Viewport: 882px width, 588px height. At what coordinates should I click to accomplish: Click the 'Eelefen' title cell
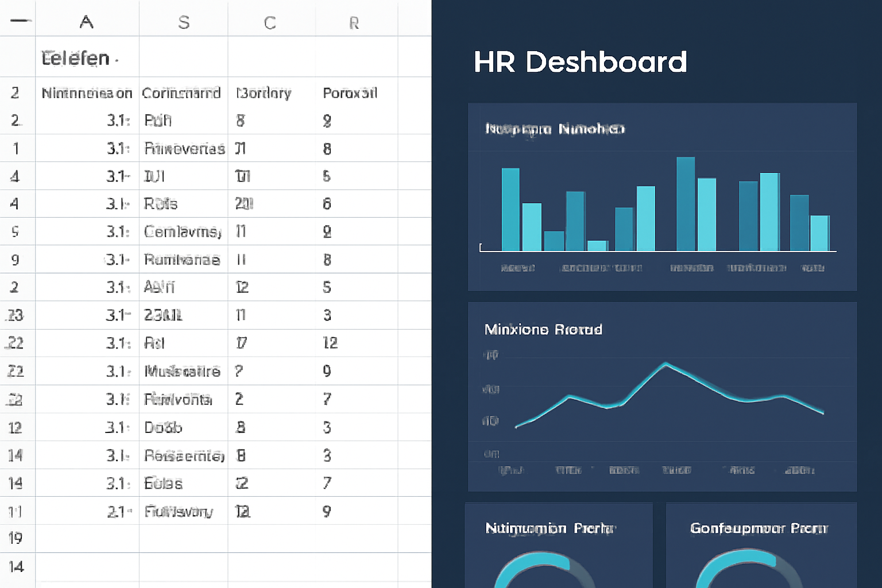tap(87, 57)
